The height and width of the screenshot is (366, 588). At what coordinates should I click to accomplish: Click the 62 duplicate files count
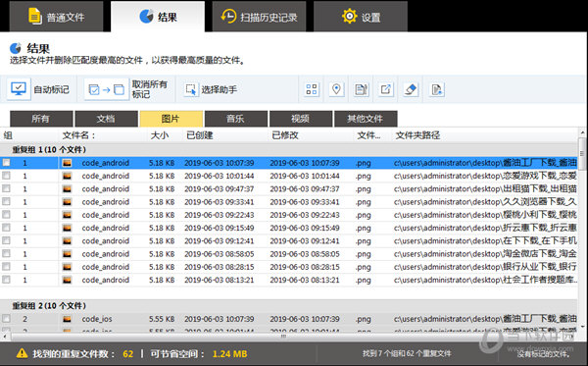point(128,353)
